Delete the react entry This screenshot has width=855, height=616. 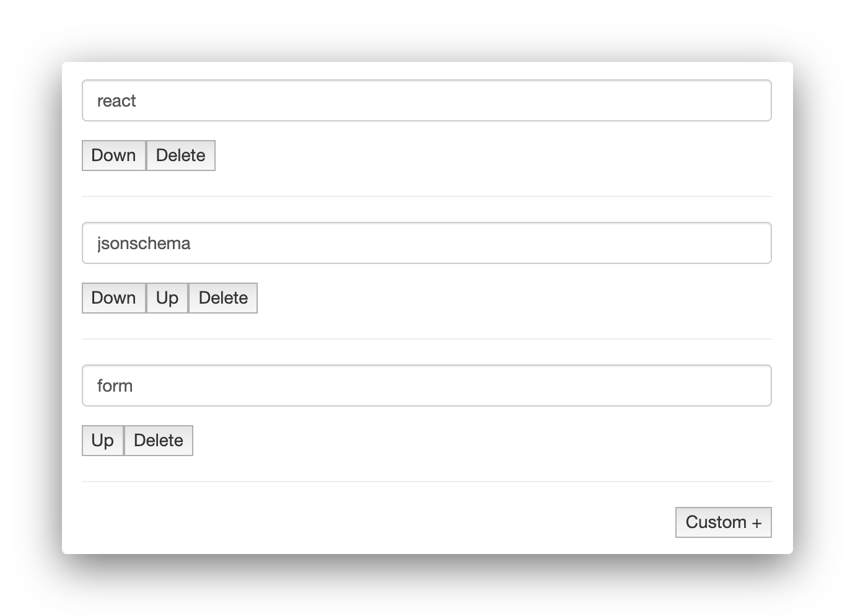180,156
